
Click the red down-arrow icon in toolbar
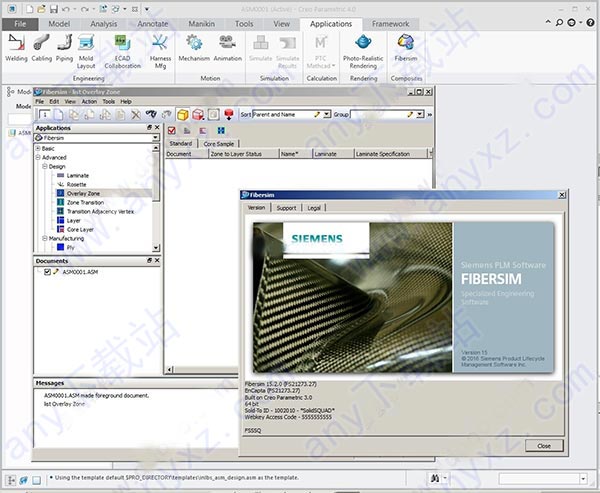tap(229, 114)
